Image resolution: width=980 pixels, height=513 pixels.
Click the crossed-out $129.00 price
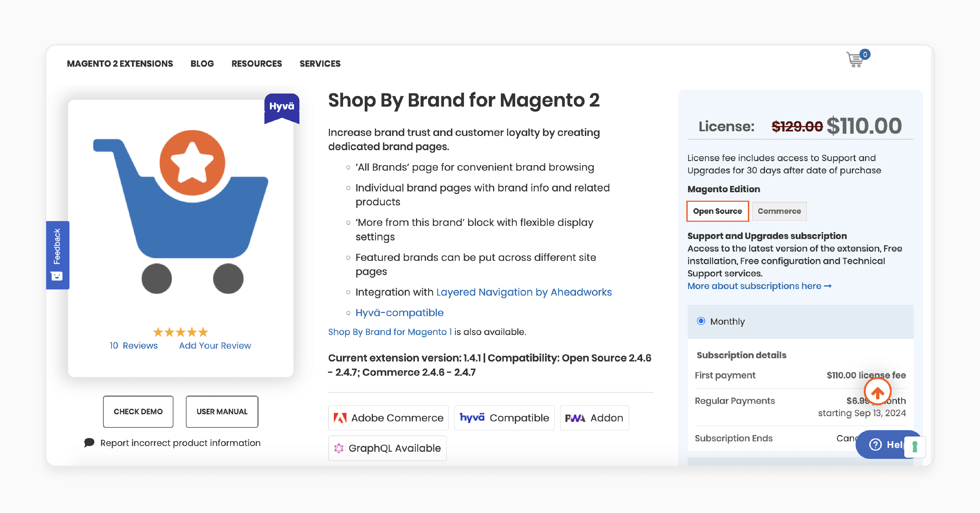click(797, 126)
